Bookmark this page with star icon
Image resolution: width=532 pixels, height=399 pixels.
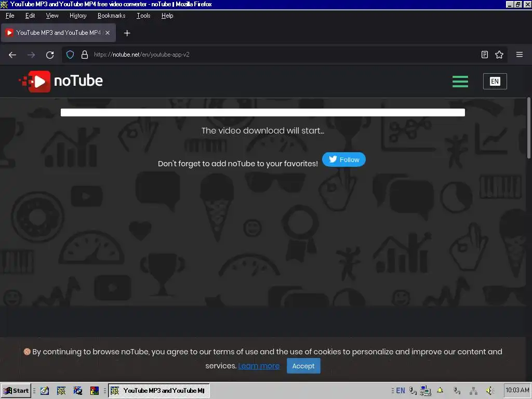(x=499, y=55)
